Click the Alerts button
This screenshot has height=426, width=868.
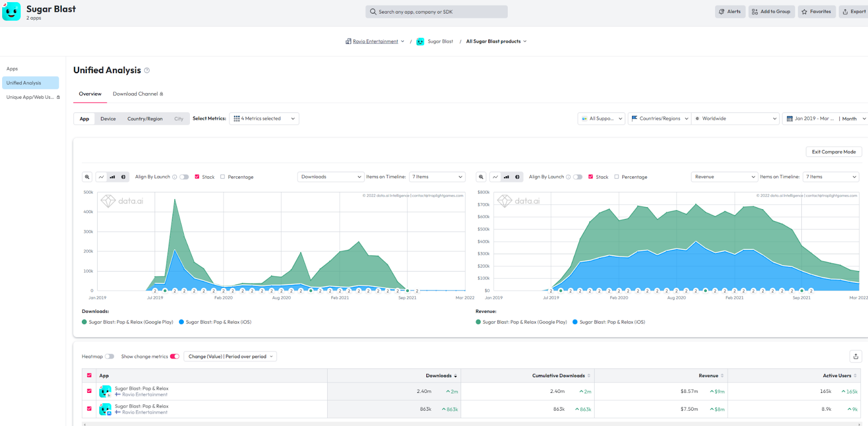click(x=730, y=11)
